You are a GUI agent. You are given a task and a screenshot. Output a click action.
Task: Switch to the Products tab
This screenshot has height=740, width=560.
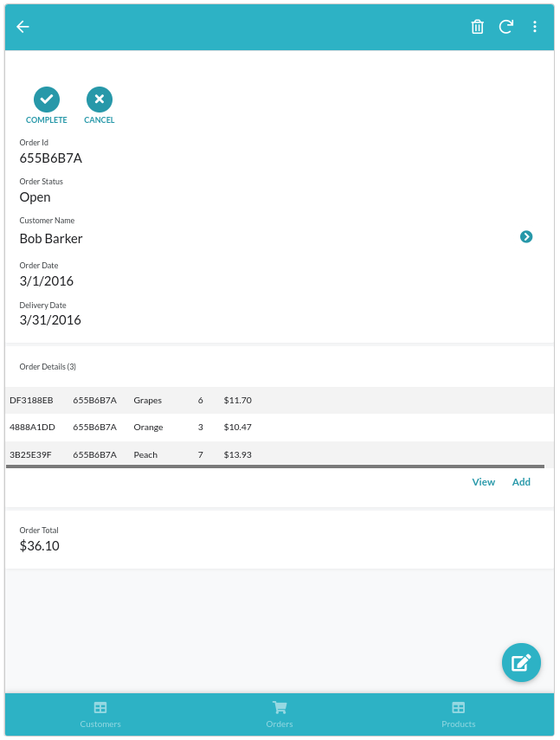coord(458,714)
